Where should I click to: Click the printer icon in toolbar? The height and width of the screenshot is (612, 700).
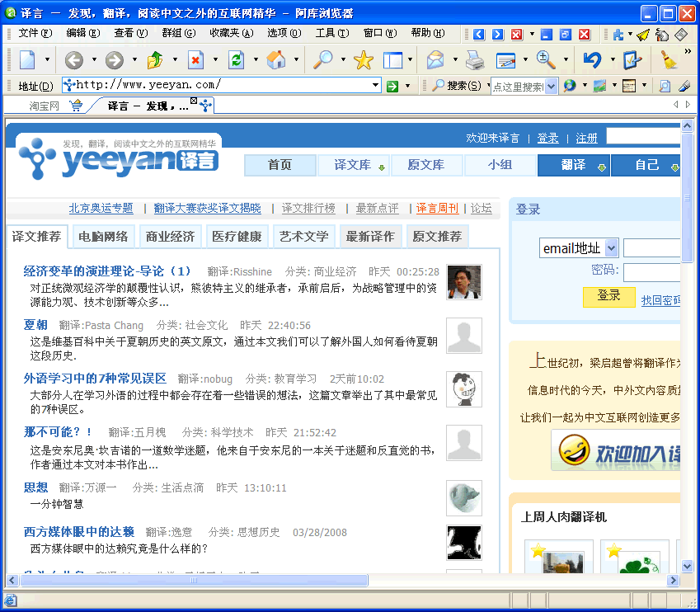(475, 60)
